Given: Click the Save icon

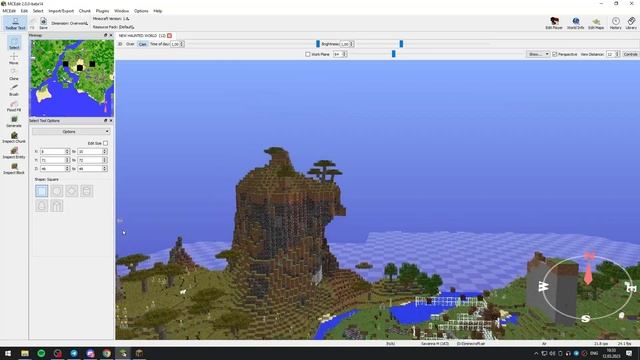Looking at the screenshot, I should tap(43, 23).
